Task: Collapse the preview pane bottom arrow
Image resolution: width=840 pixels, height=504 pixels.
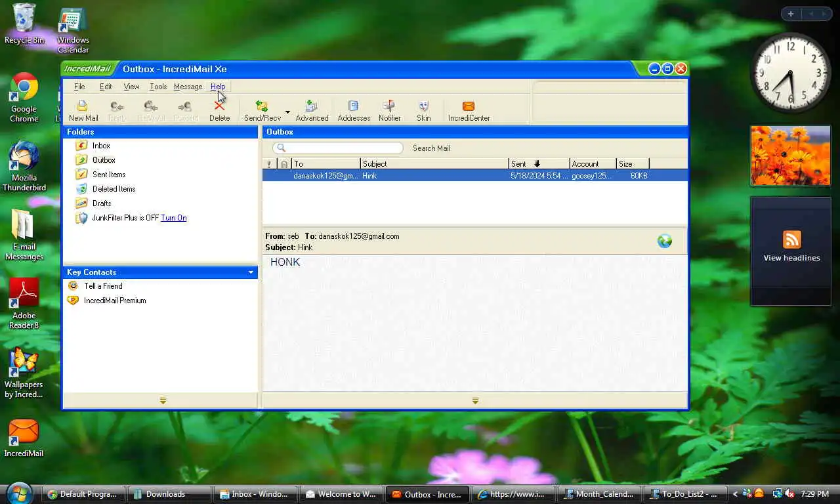Action: 475,400
